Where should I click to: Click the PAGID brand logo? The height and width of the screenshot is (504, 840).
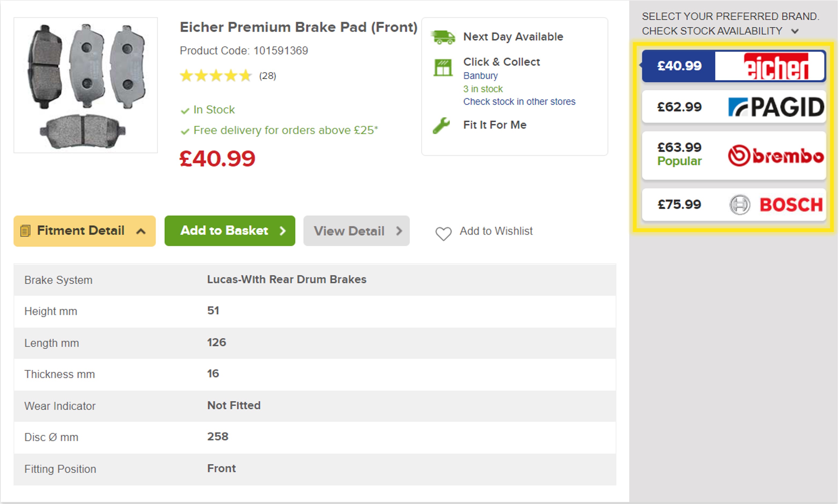coord(776,107)
